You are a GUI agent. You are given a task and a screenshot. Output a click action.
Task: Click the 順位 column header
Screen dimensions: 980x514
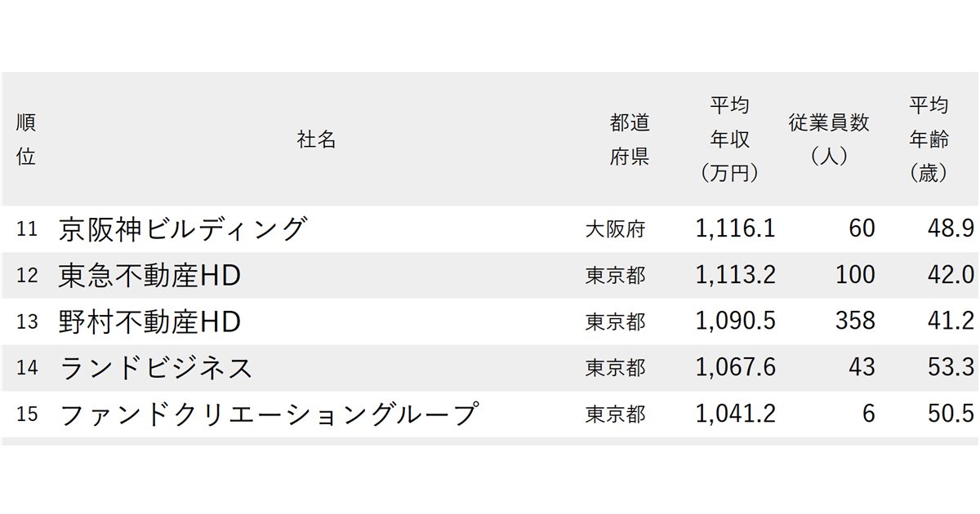tap(26, 140)
